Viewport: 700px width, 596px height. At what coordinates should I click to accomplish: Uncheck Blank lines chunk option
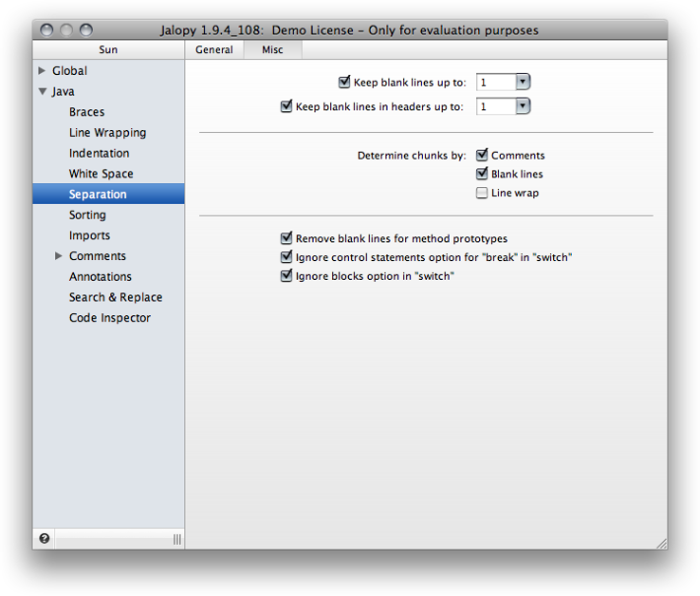482,173
